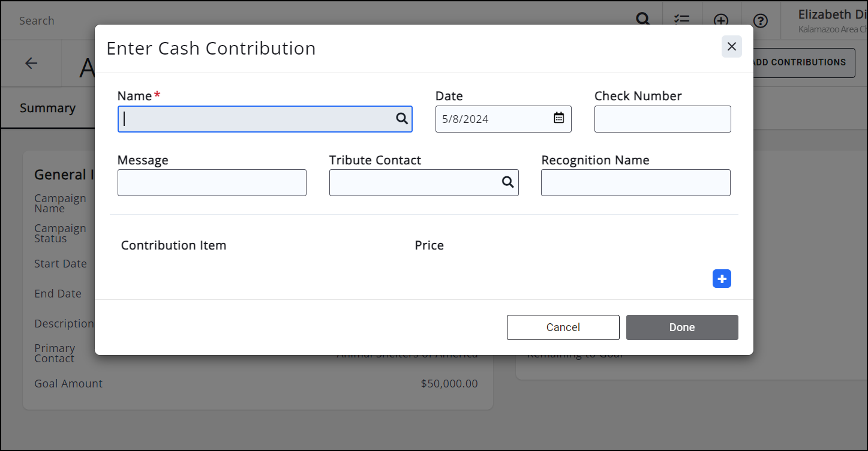Click the Recognition Name input field
Viewport: 868px width, 451px height.
point(635,182)
